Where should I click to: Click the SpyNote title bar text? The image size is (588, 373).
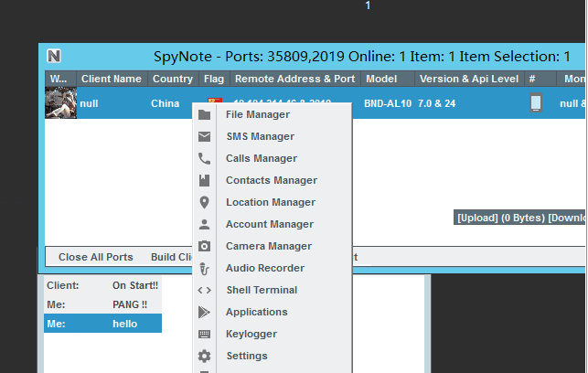362,57
